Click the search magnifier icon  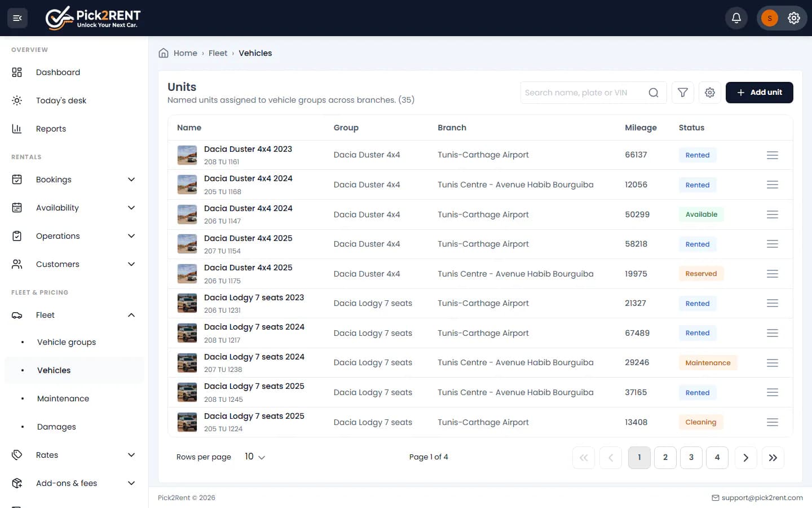click(654, 93)
